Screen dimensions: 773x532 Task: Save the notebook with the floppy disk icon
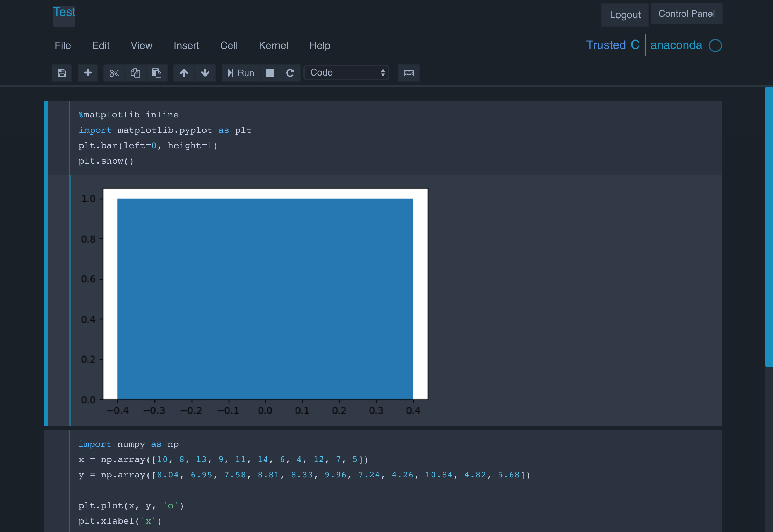point(62,73)
